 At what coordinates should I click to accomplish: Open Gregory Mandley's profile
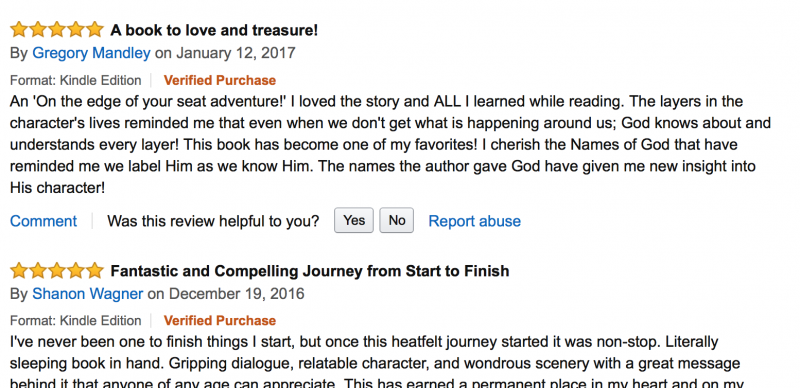[x=91, y=54]
